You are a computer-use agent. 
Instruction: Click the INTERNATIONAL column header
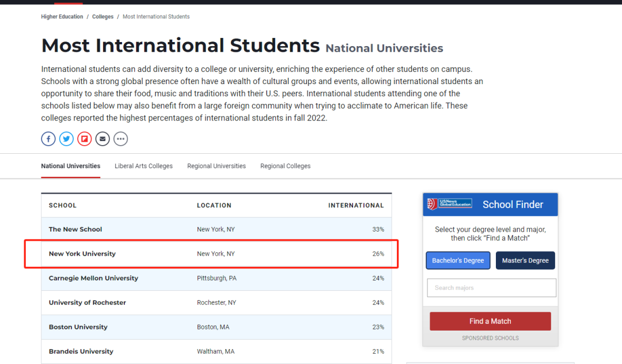click(x=356, y=206)
